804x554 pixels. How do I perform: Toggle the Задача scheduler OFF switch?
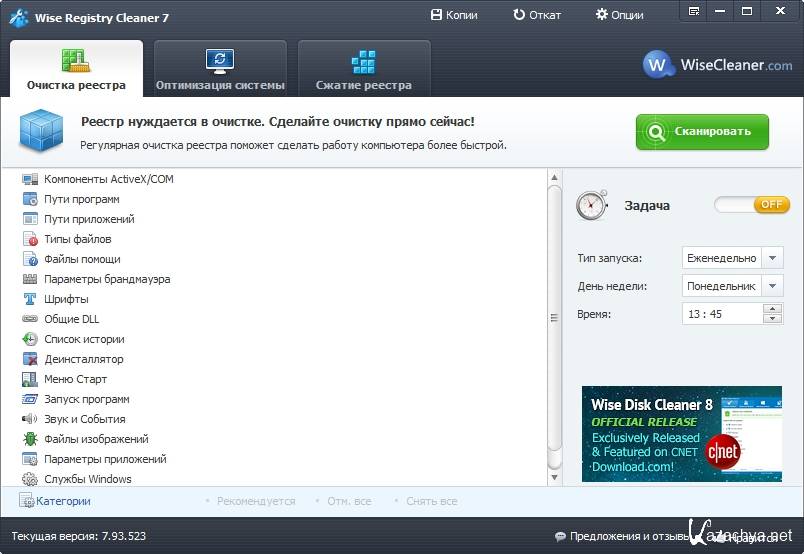click(751, 205)
